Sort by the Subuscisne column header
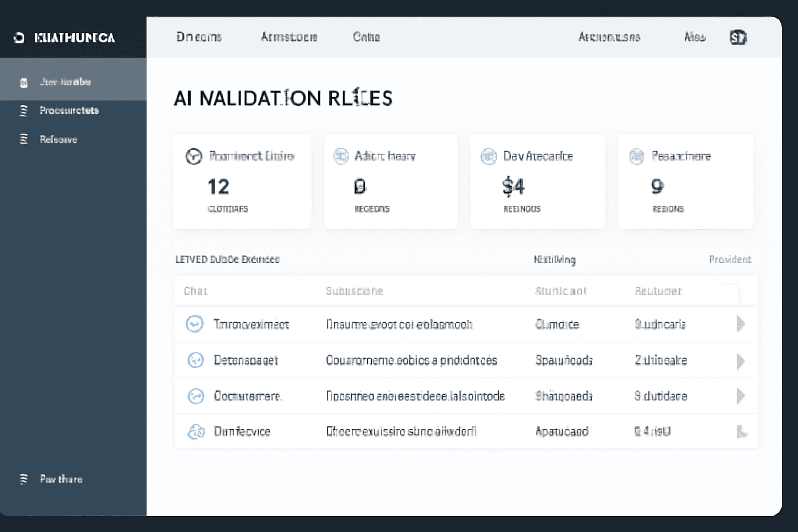The width and height of the screenshot is (798, 532). coord(354,291)
